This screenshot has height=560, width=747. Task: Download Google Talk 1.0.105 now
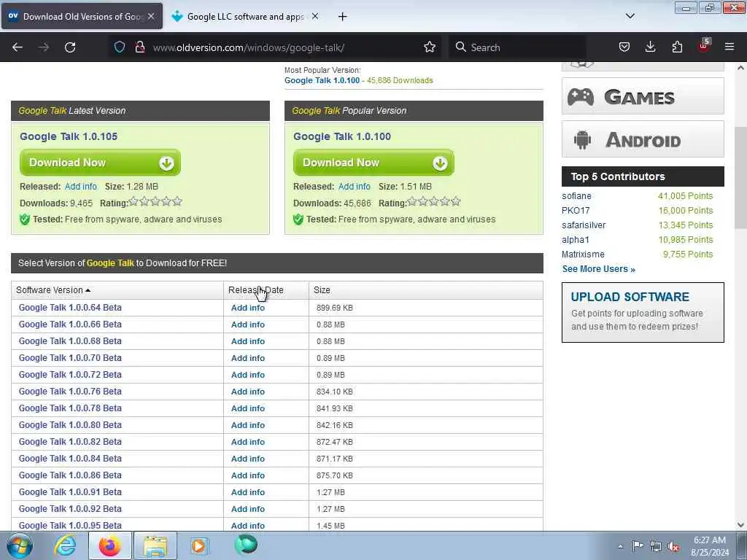pyautogui.click(x=100, y=163)
